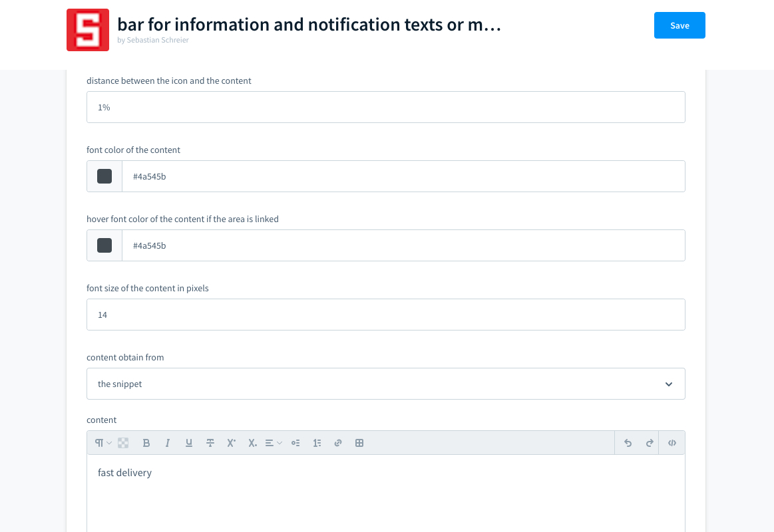The height and width of the screenshot is (532, 774).
Task: Open the paragraph format dropdown
Action: tap(102, 443)
